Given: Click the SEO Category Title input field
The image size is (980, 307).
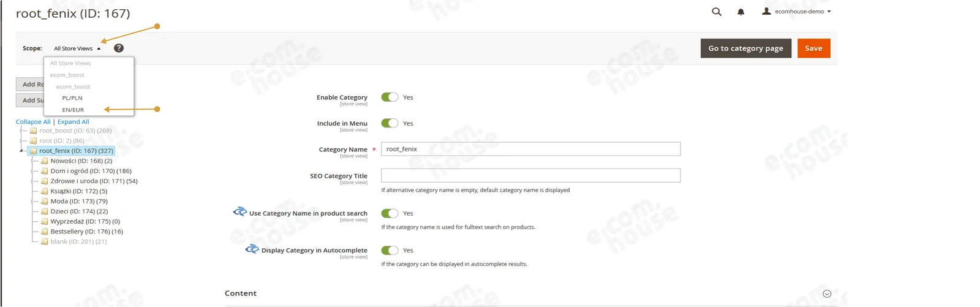Looking at the screenshot, I should [530, 175].
